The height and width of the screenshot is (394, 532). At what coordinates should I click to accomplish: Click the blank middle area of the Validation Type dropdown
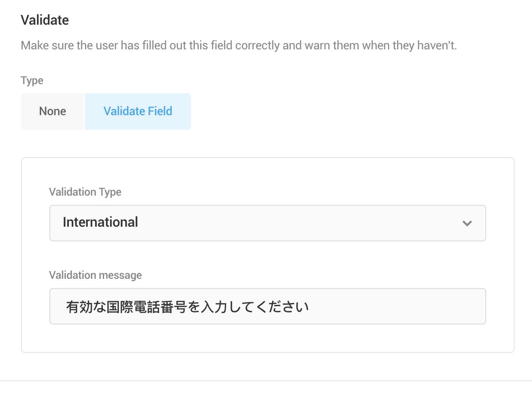(x=297, y=223)
